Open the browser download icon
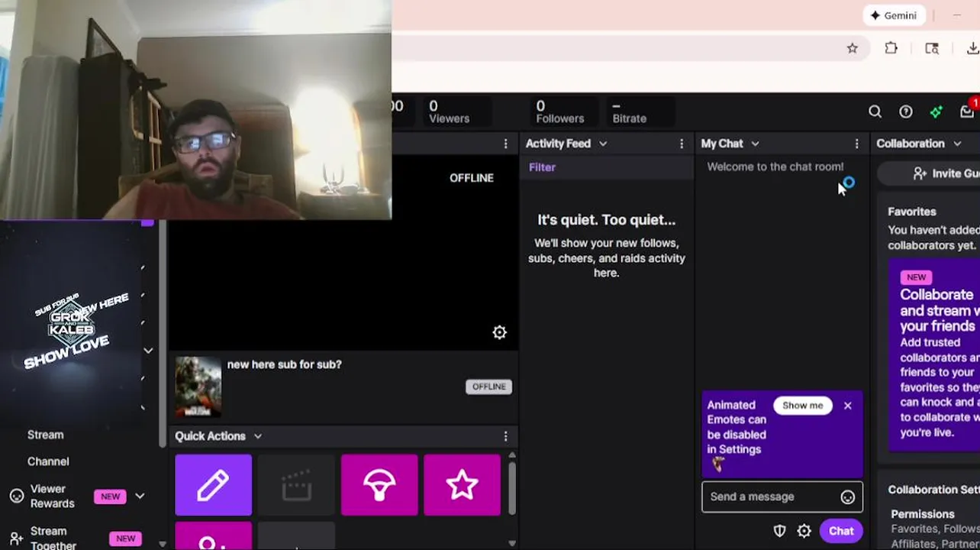This screenshot has height=550, width=980. tap(972, 48)
